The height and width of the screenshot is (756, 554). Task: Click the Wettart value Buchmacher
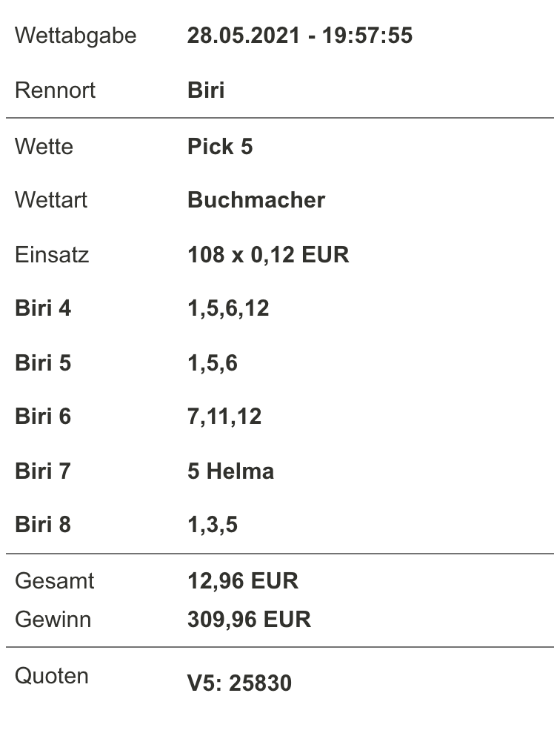(256, 200)
